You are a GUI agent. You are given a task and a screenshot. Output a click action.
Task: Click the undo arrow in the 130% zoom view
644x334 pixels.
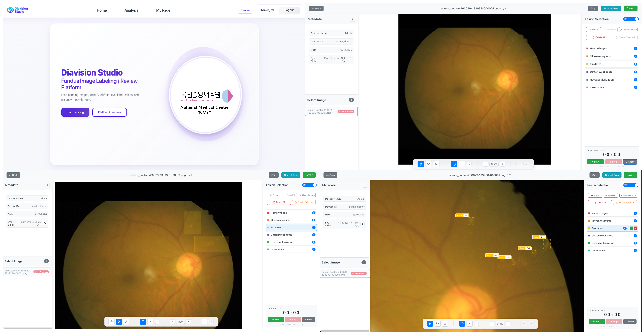point(204,322)
